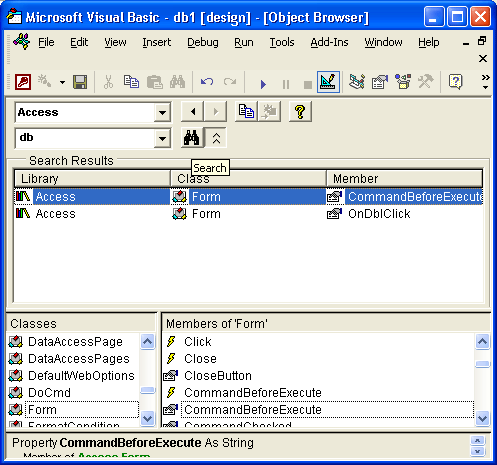Expand the search text 'db' dropdown
The height and width of the screenshot is (465, 497).
point(162,138)
